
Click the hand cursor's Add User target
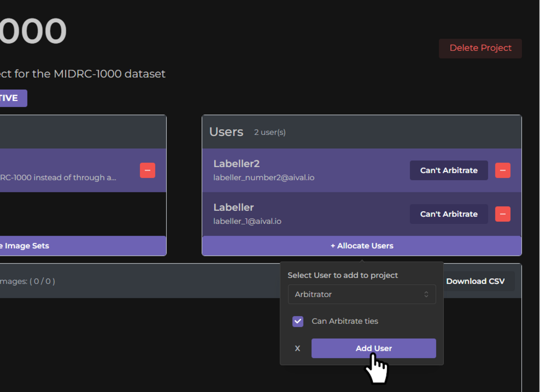[x=374, y=348]
